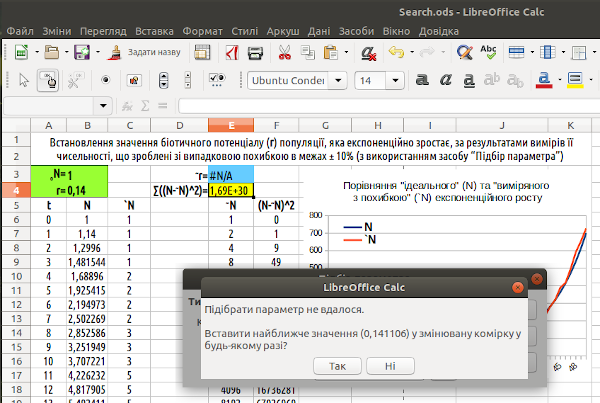Open the font name dropdown
The height and width of the screenshot is (403, 600).
point(338,80)
